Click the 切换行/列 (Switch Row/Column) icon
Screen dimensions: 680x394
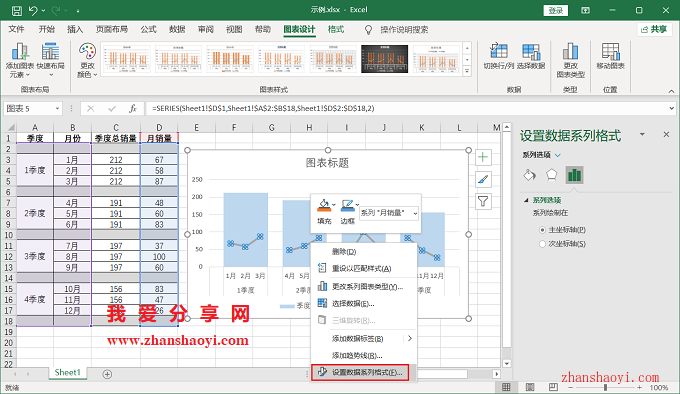pyautogui.click(x=499, y=56)
